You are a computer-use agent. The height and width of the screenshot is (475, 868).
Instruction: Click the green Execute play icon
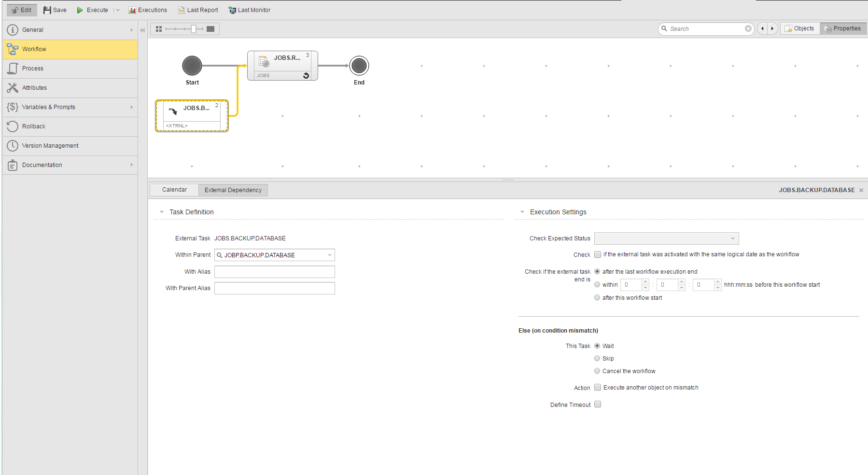pyautogui.click(x=80, y=10)
